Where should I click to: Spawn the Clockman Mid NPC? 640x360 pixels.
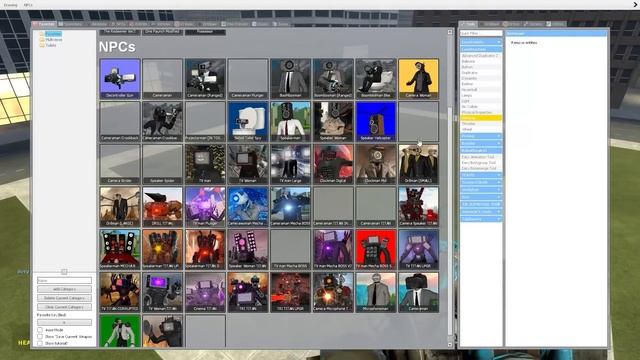(376, 164)
